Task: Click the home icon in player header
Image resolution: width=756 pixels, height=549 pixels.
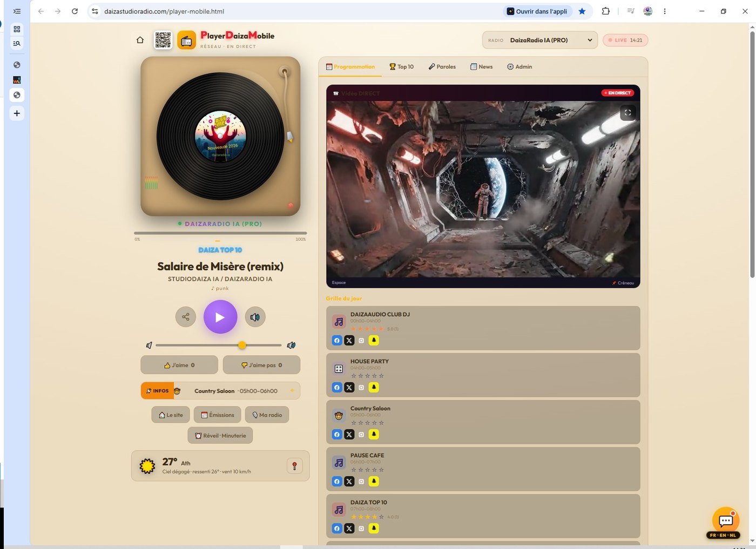Action: (x=140, y=40)
